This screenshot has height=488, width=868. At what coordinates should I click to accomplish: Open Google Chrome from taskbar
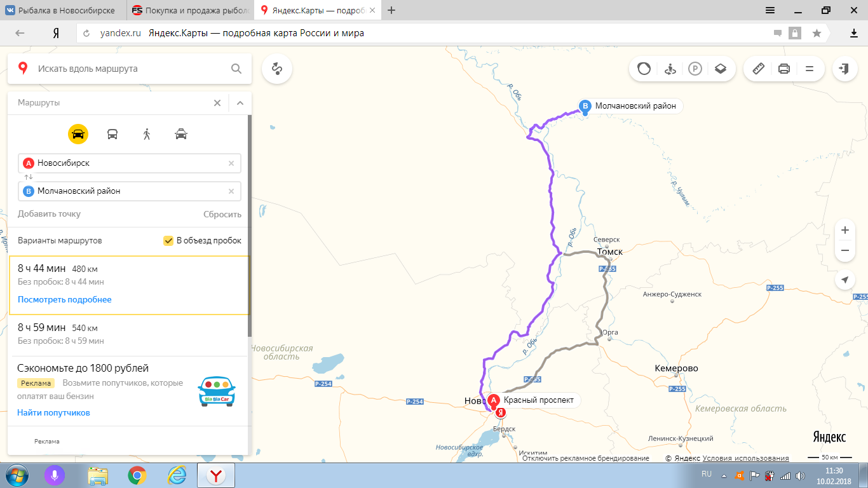(x=137, y=475)
